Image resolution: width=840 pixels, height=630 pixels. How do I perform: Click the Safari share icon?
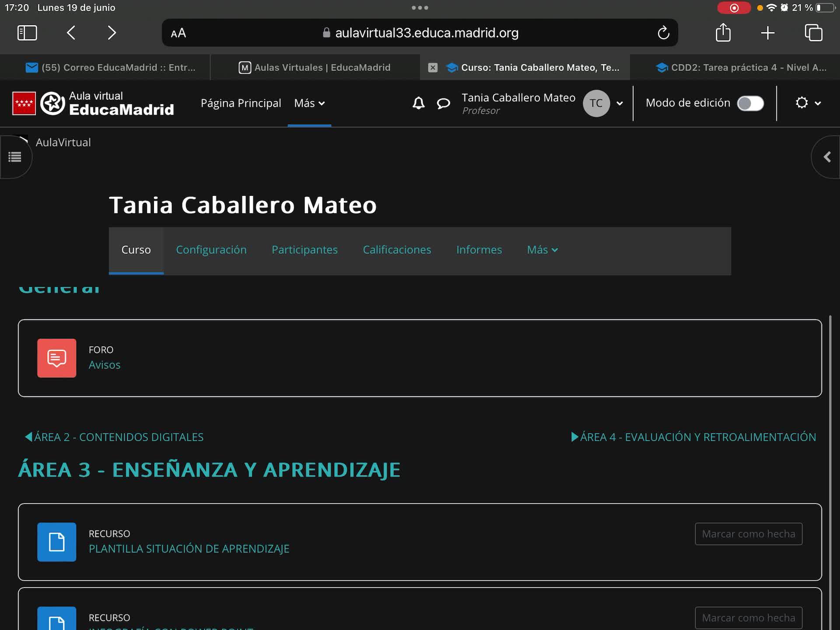(x=723, y=33)
